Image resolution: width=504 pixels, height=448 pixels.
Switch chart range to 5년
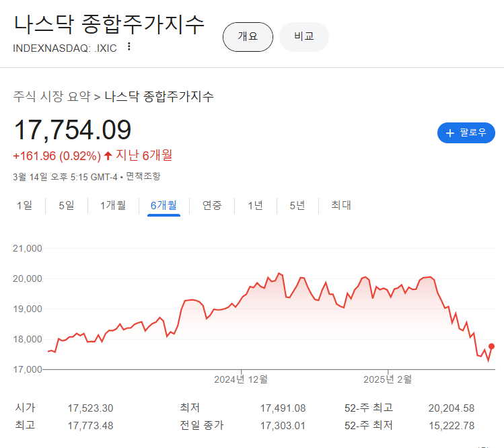(297, 205)
